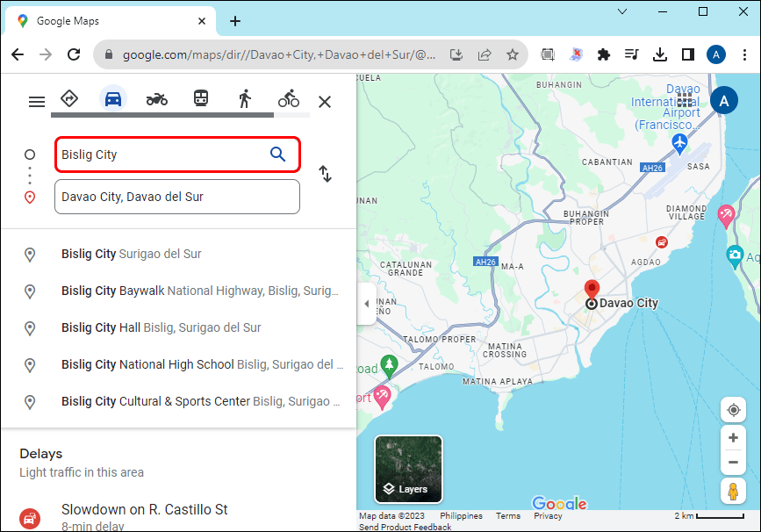The width and height of the screenshot is (761, 532).
Task: Open the Chrome three-dot menu
Action: pyautogui.click(x=744, y=54)
